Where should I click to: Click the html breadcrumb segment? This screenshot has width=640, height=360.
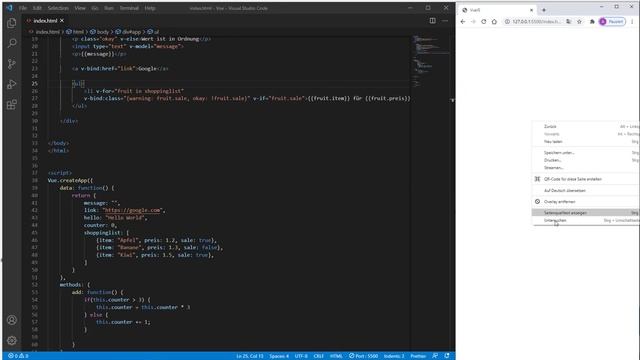(75, 31)
